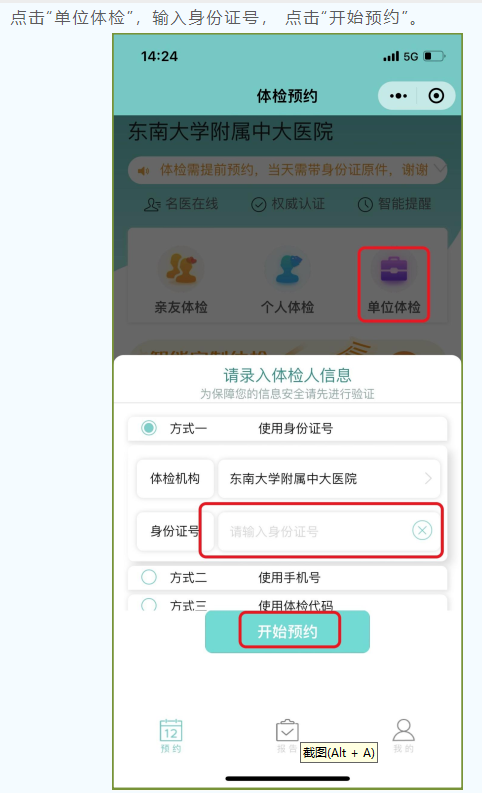Select the 个人体检 person icon
This screenshot has height=793, width=482.
pos(288,269)
